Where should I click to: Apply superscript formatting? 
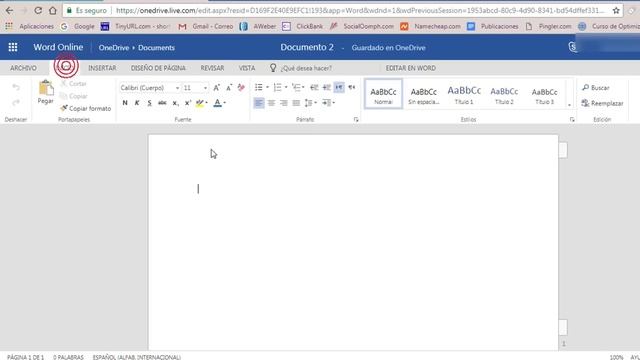(188, 103)
